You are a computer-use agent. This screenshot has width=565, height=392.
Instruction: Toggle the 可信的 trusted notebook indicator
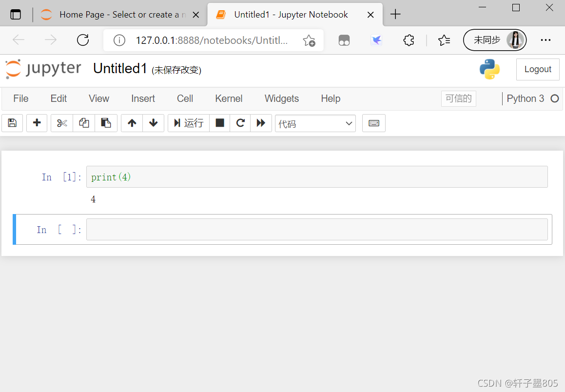[458, 98]
